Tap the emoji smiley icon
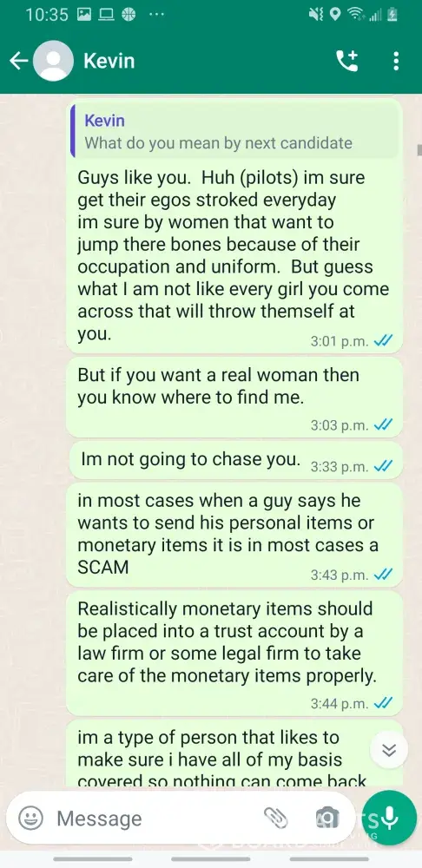 coord(30,818)
